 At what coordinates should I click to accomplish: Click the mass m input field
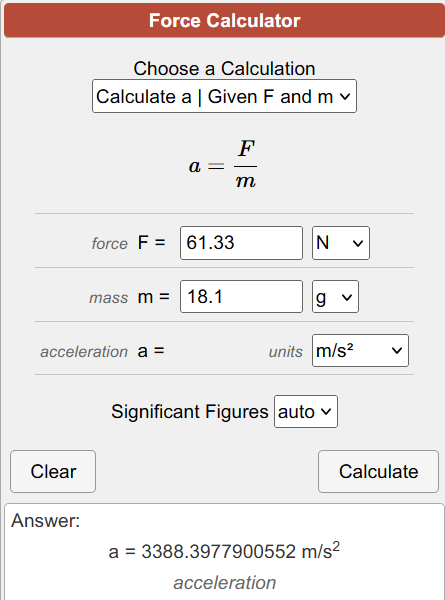pos(241,297)
